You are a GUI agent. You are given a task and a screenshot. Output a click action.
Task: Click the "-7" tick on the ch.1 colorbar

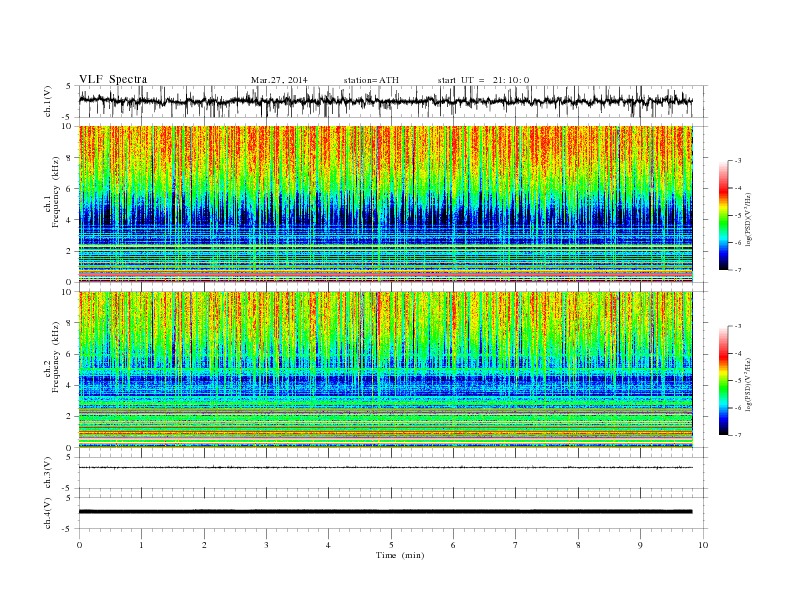pos(738,270)
